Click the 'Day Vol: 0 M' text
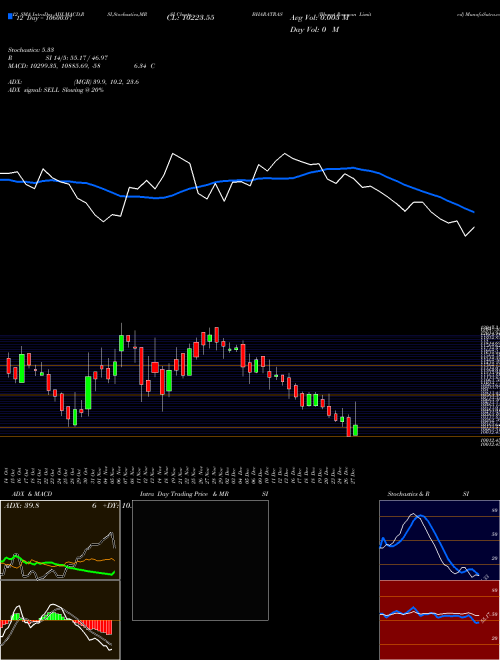500x660 pixels. point(314,30)
